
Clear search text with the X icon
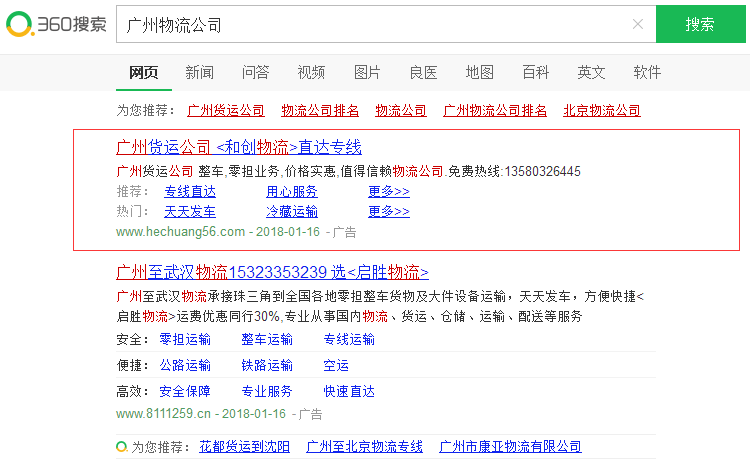tap(637, 24)
